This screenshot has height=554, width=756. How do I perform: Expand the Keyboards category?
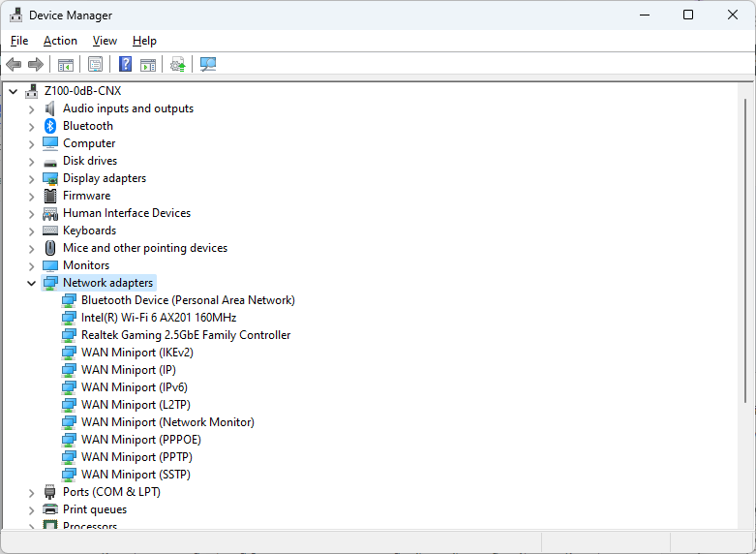click(31, 231)
